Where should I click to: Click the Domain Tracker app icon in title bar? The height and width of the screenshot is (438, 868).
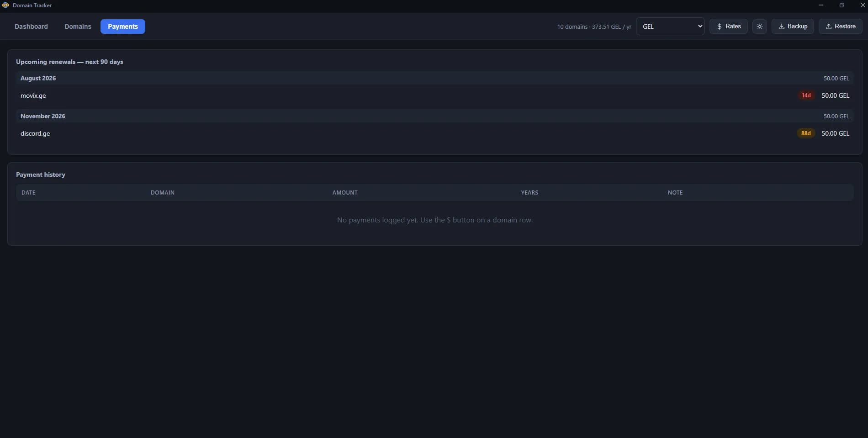click(x=5, y=5)
